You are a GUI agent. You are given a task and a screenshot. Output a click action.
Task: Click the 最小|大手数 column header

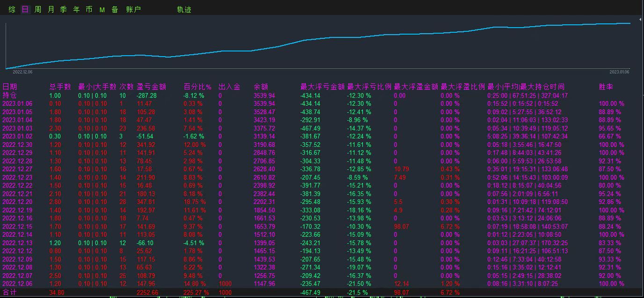coord(97,87)
